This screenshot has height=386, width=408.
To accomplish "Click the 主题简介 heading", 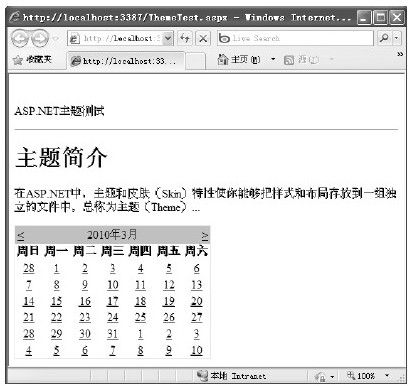I will 61,157.
